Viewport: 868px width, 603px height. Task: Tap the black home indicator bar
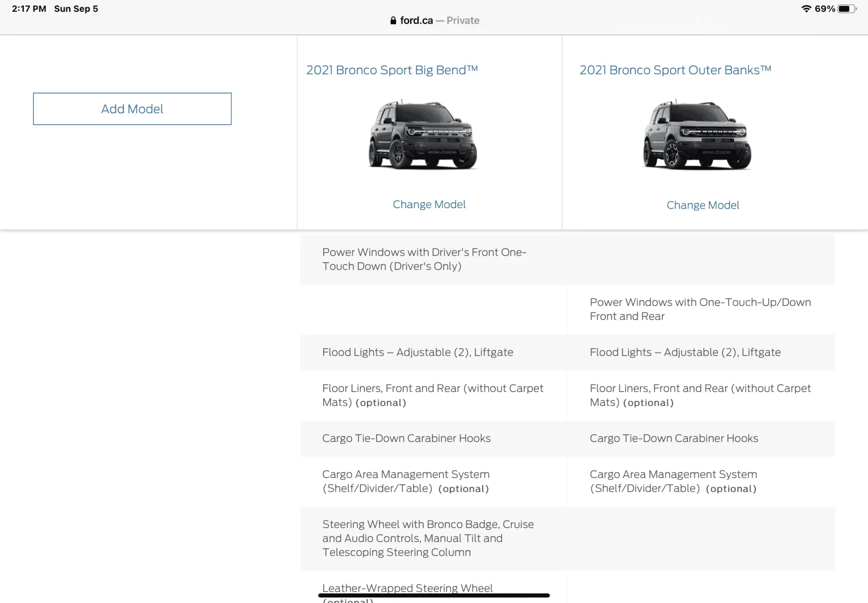434,595
